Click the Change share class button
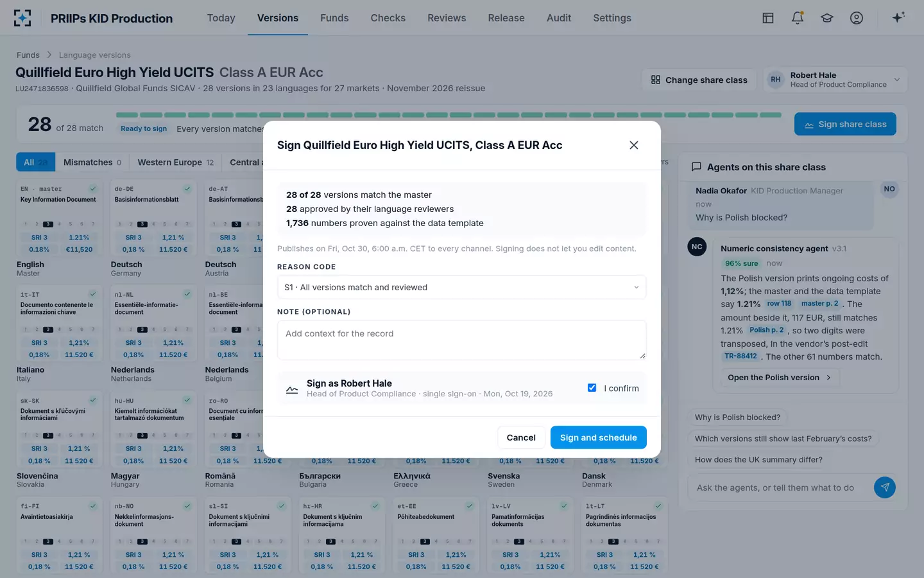Screen dimensions: 924x578 point(699,80)
